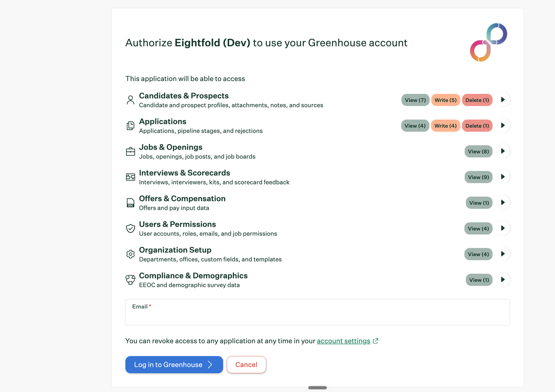555x392 pixels.
Task: Click the Interviews & Scorecards heading
Action: tap(185, 173)
